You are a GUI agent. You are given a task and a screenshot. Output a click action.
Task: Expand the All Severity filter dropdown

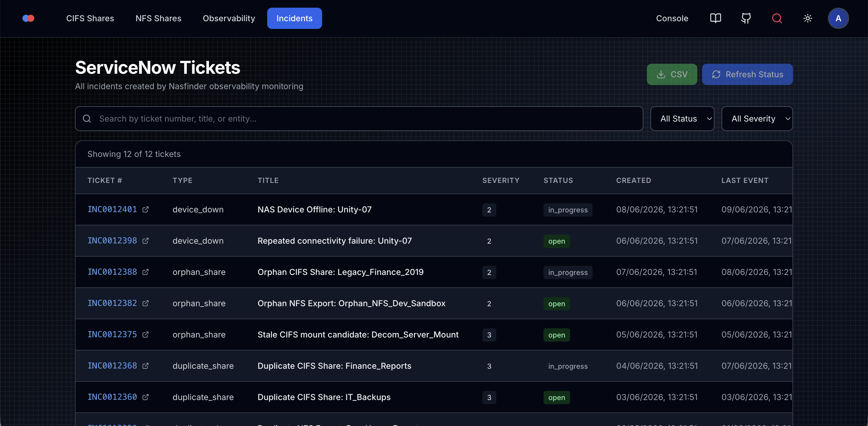tap(757, 119)
